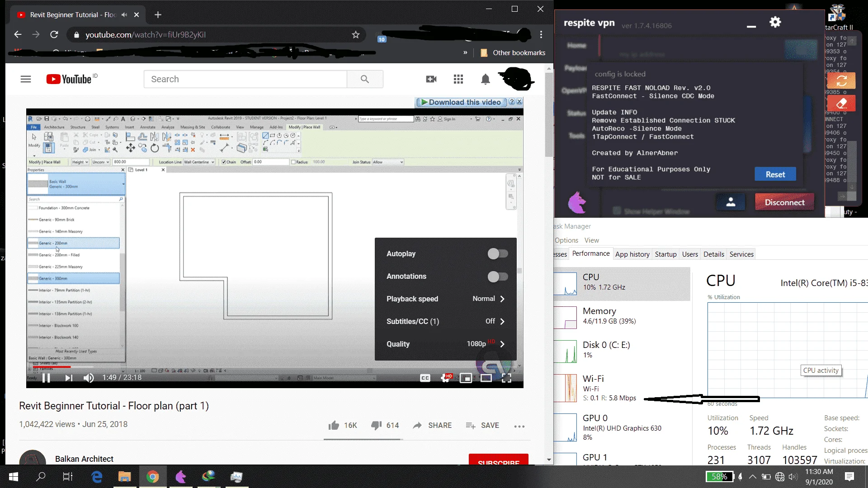The height and width of the screenshot is (488, 868).
Task: Select Disk 0 (C: E:) performance item
Action: [x=622, y=351]
